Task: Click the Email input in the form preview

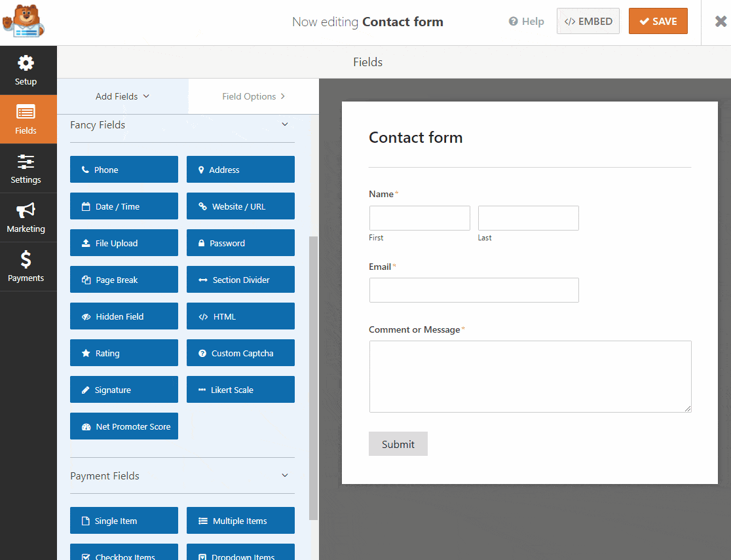Action: [x=474, y=289]
